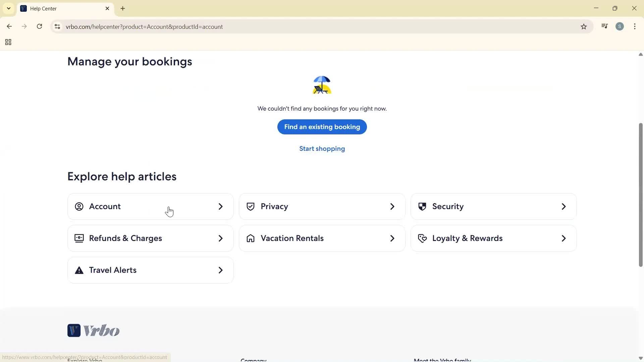Click the beach umbrella illustration
The height and width of the screenshot is (362, 644).
pyautogui.click(x=322, y=85)
